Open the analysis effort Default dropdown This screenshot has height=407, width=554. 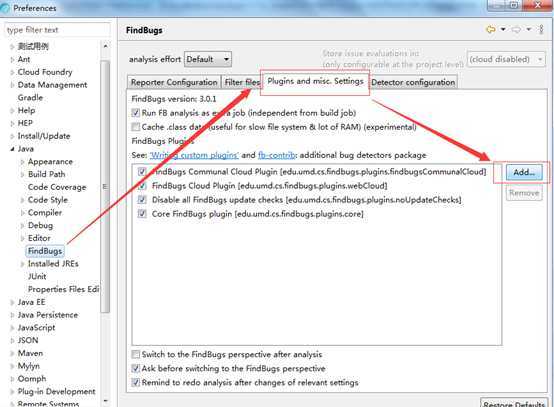pos(208,59)
